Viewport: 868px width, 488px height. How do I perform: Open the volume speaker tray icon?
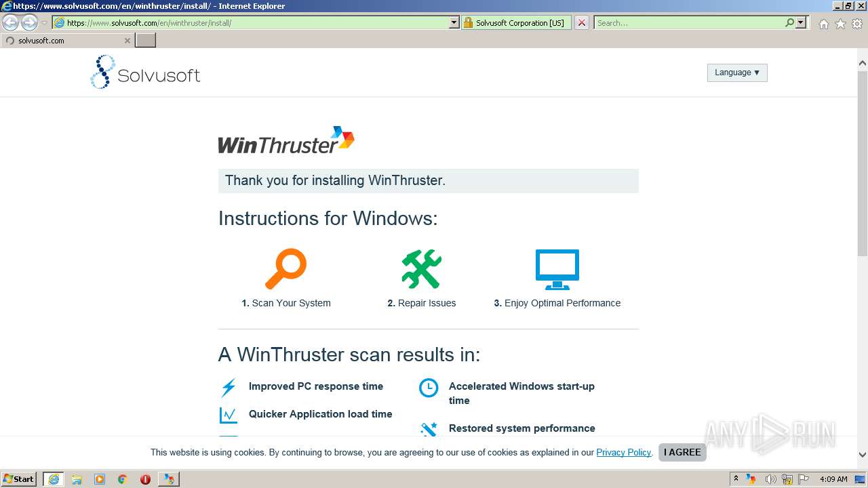tap(770, 479)
